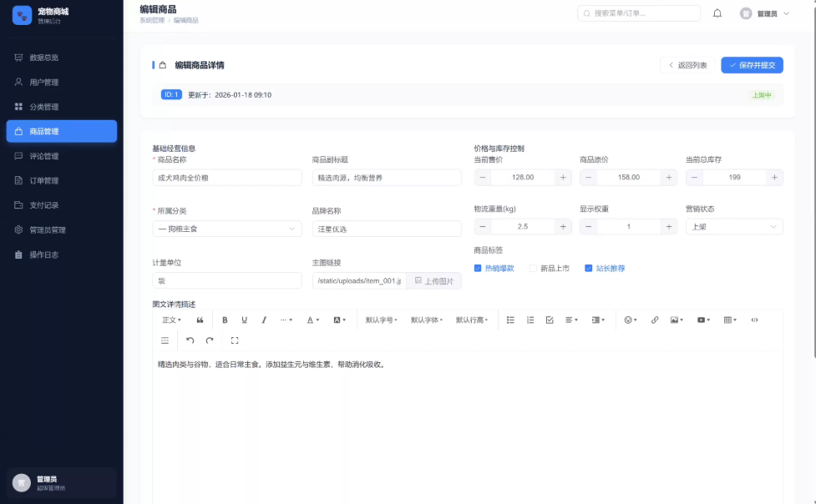Expand the more text styles menu
Image resolution: width=816 pixels, height=504 pixels.
point(286,320)
